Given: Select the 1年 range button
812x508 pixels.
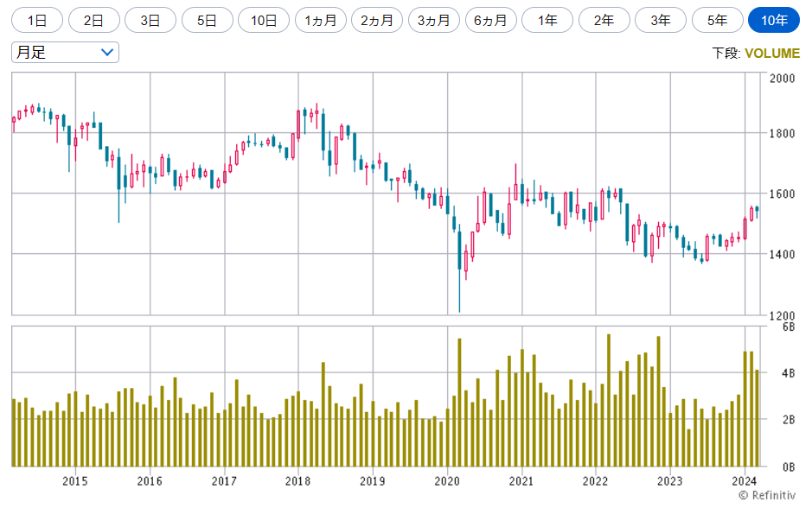Looking at the screenshot, I should coord(547,20).
